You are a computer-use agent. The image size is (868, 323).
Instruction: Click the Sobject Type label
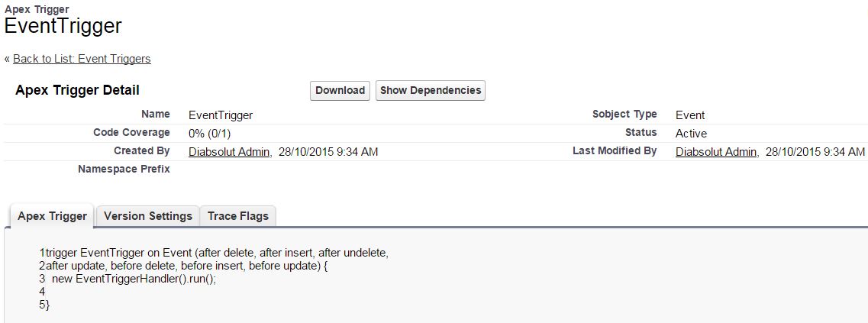(x=624, y=114)
